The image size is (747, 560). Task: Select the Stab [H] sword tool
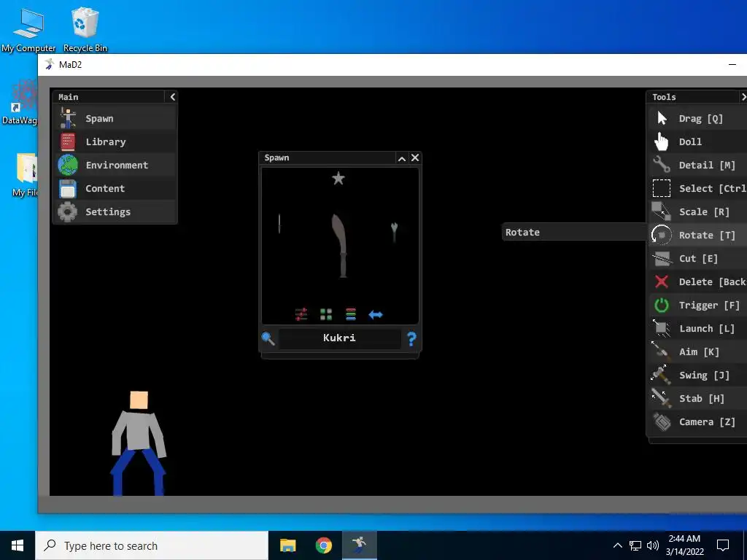[698, 398]
